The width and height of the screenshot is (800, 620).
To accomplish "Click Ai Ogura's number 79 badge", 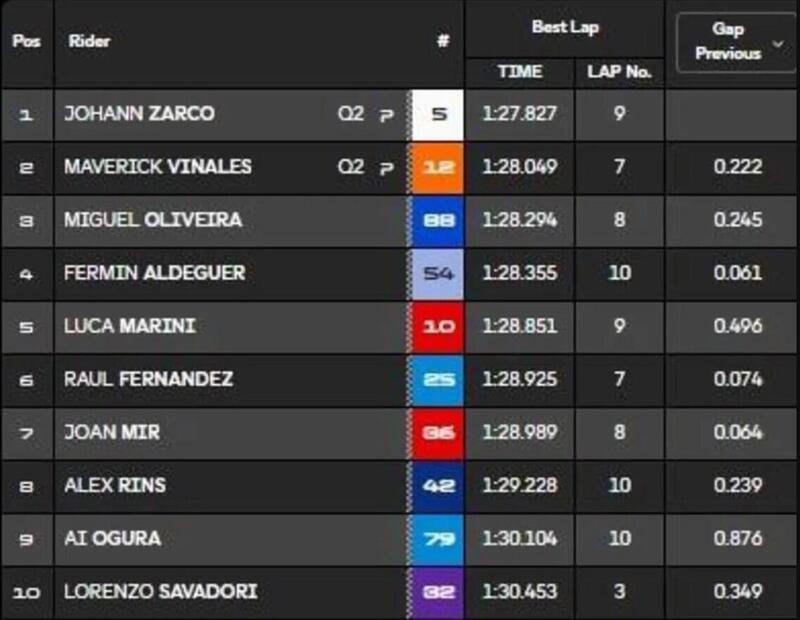I will 437,539.
